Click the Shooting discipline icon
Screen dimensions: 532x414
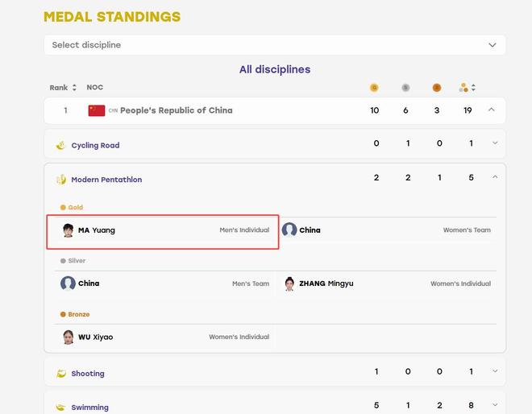[x=61, y=373]
